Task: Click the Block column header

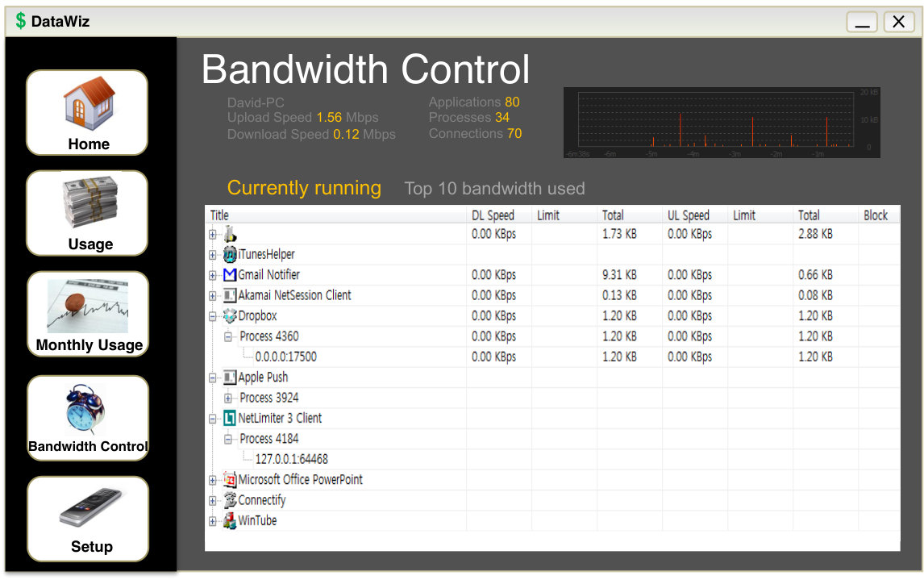Action: tap(878, 215)
